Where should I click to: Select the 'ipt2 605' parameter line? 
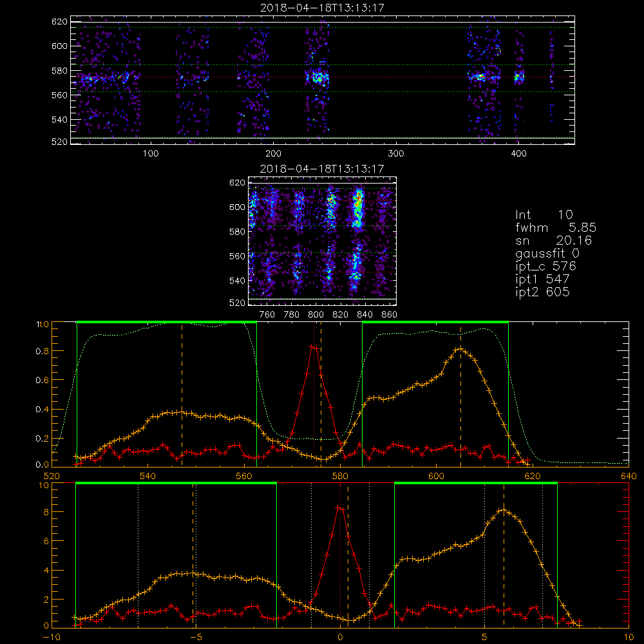(x=542, y=292)
